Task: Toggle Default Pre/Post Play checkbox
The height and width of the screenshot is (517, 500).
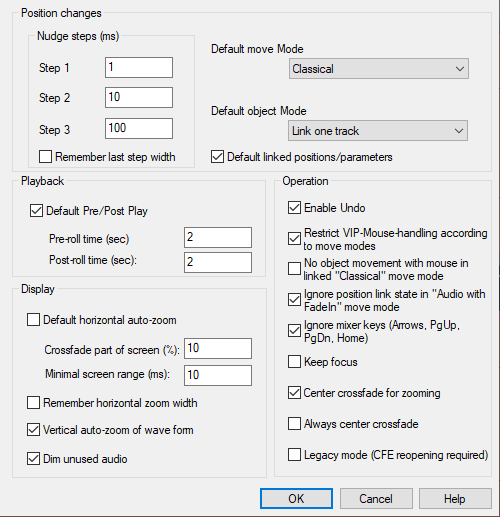Action: click(x=36, y=211)
